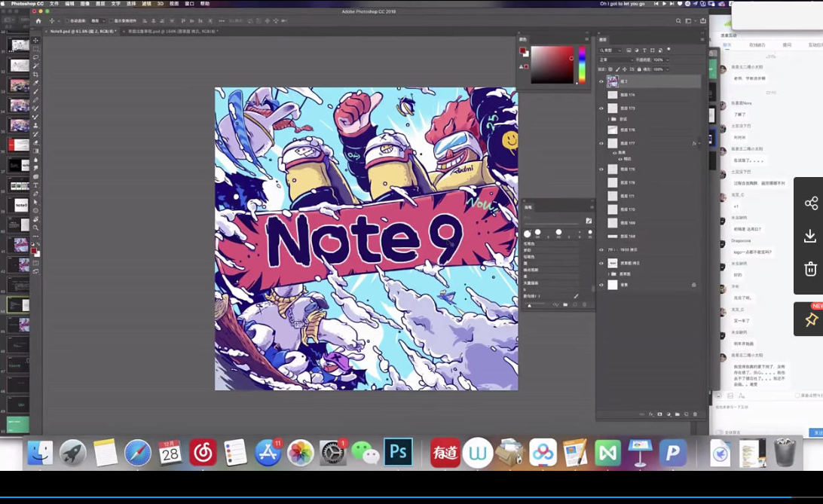823x504 pixels.
Task: Open layer filter 类型 dropdown
Action: (x=610, y=50)
